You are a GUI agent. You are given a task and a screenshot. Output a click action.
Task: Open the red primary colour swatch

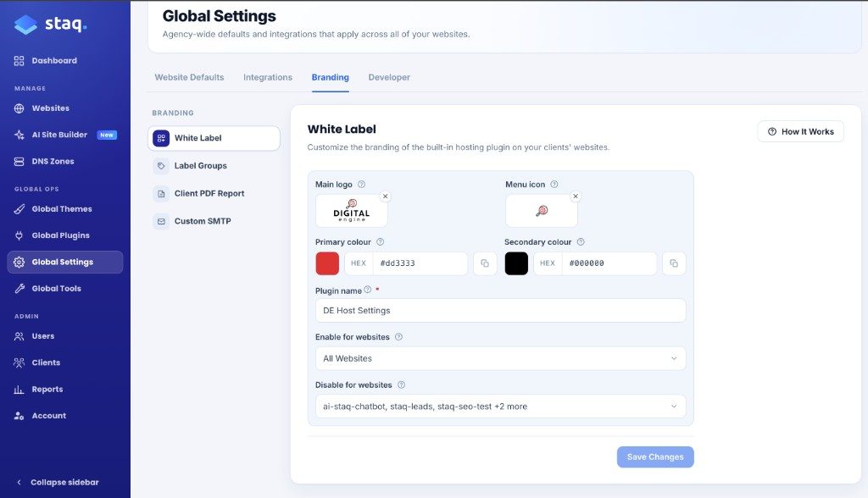coord(327,263)
